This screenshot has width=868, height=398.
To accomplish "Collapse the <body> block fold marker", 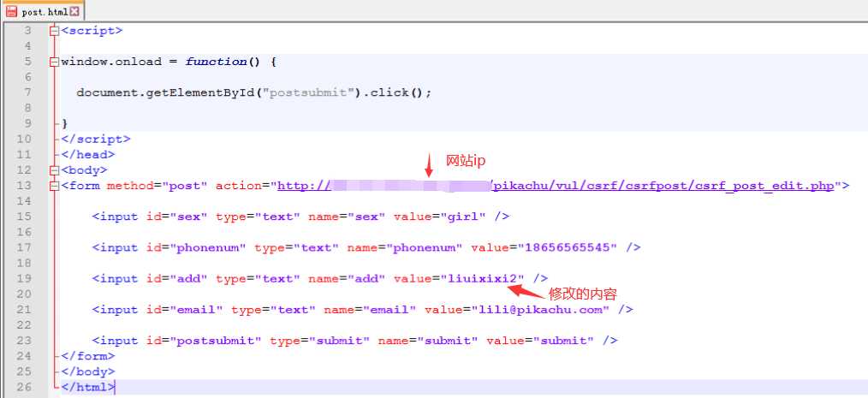I will click(x=54, y=170).
